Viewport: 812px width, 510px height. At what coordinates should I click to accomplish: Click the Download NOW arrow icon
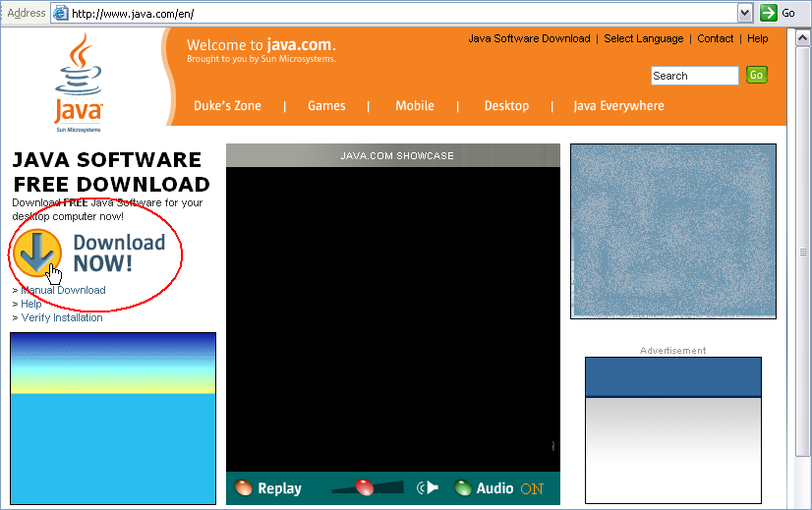(x=37, y=253)
